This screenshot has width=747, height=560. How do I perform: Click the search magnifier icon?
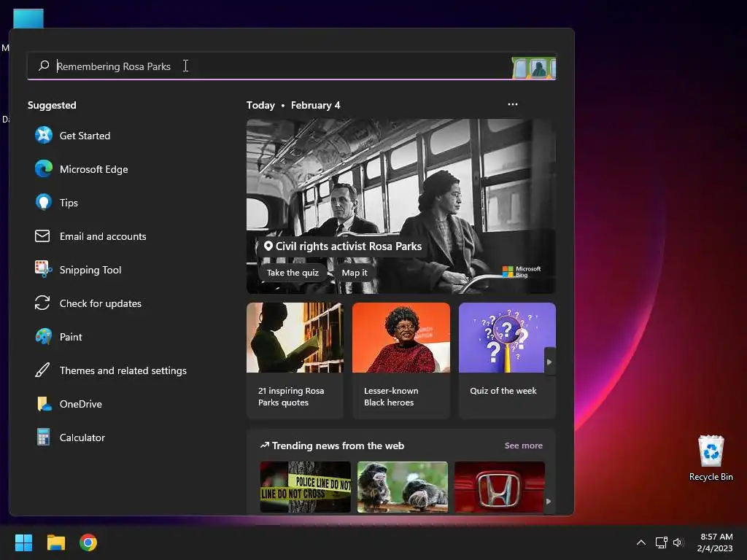point(44,66)
